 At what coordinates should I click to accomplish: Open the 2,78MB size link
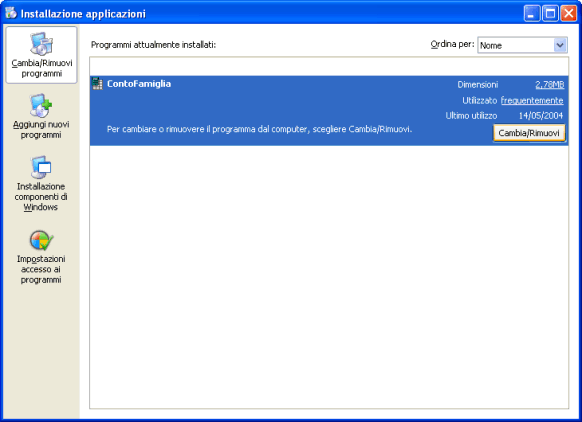pyautogui.click(x=549, y=85)
